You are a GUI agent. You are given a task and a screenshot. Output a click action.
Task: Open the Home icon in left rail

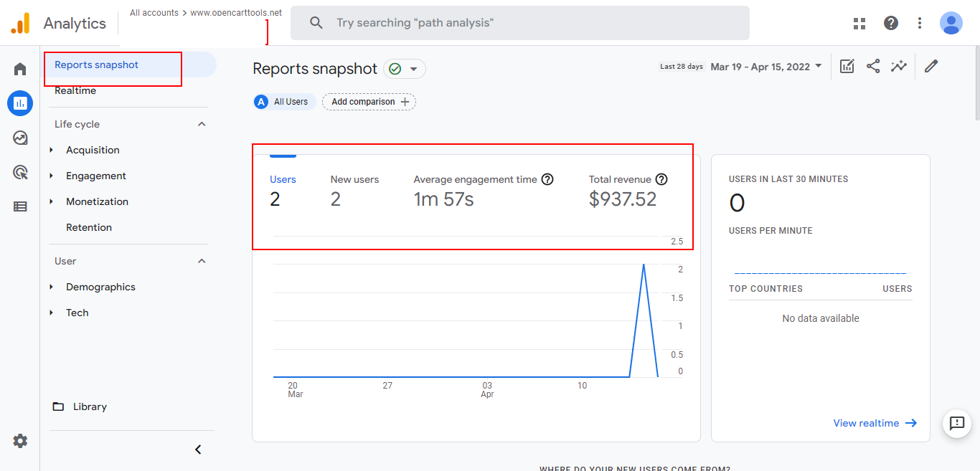point(20,70)
